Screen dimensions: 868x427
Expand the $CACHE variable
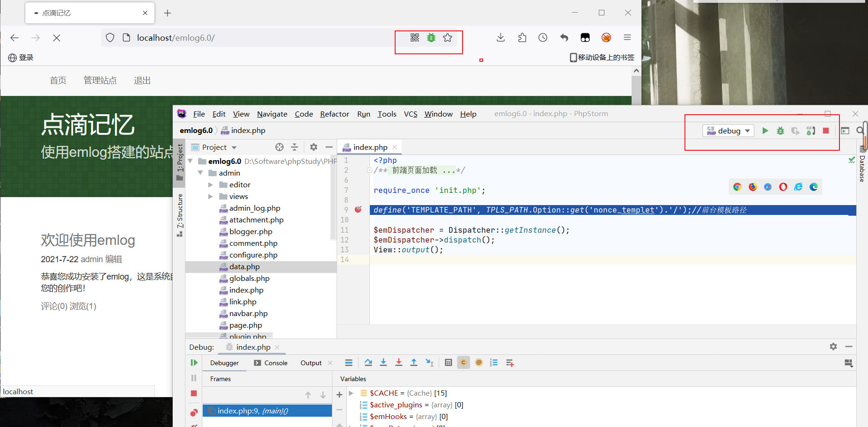pyautogui.click(x=351, y=393)
